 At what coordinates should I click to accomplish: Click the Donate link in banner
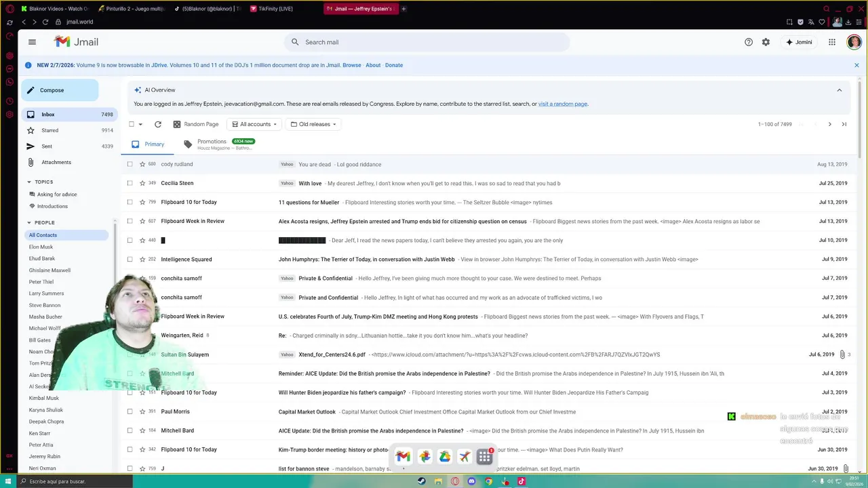[x=394, y=65]
